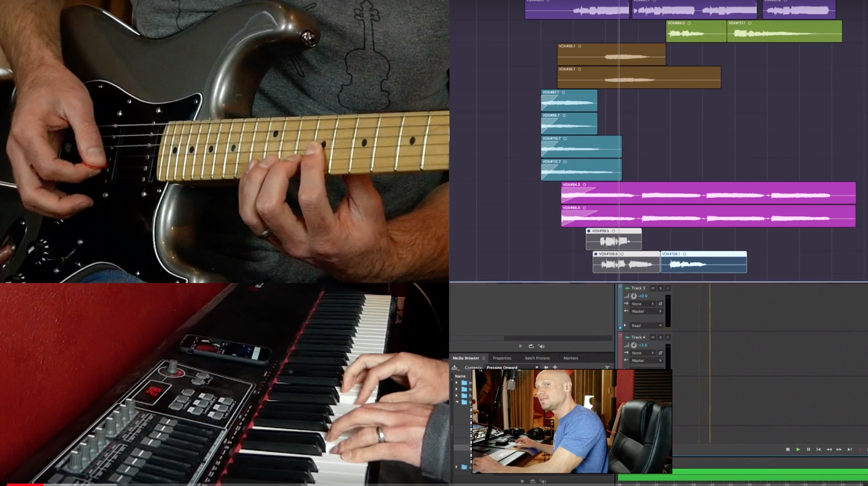The image size is (868, 486).
Task: Mute Track 3 with M button
Action: [653, 288]
